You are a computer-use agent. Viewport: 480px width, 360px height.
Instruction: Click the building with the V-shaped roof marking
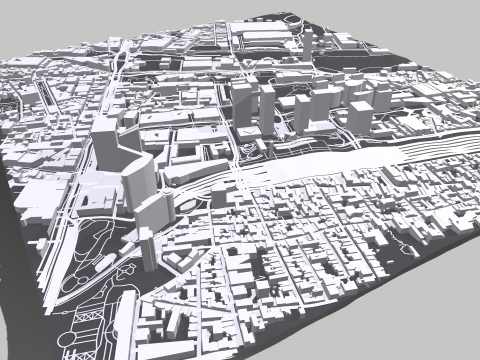(x=249, y=133)
